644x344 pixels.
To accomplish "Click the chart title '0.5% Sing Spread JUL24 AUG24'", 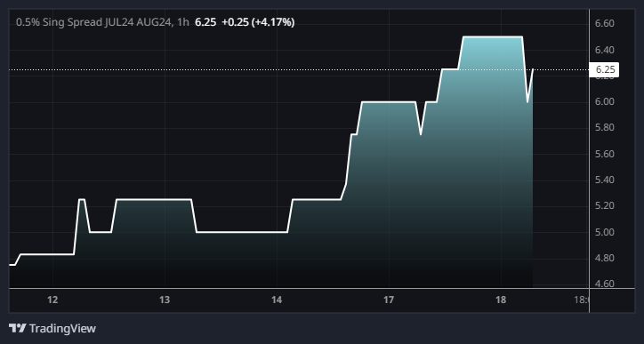I will coord(93,22).
